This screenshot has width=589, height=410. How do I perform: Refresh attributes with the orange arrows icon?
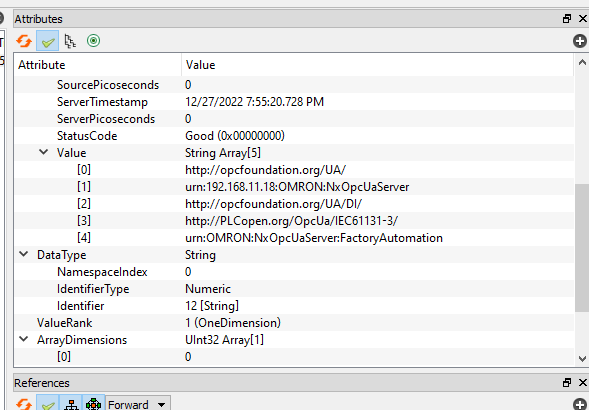tap(24, 41)
